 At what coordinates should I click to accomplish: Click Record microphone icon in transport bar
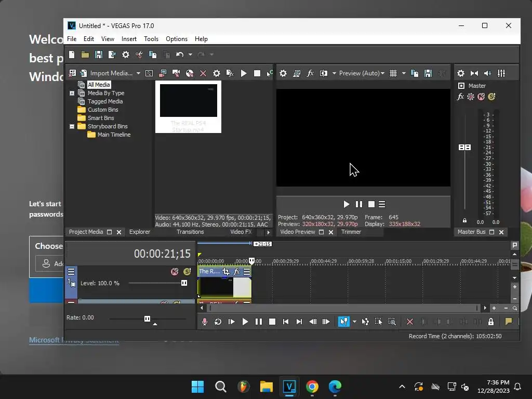[x=204, y=322]
